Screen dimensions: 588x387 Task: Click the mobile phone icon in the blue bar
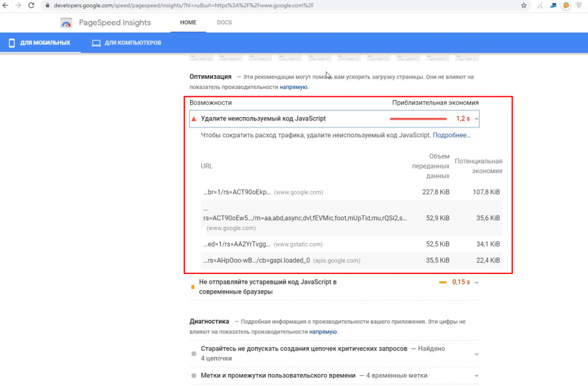point(11,43)
